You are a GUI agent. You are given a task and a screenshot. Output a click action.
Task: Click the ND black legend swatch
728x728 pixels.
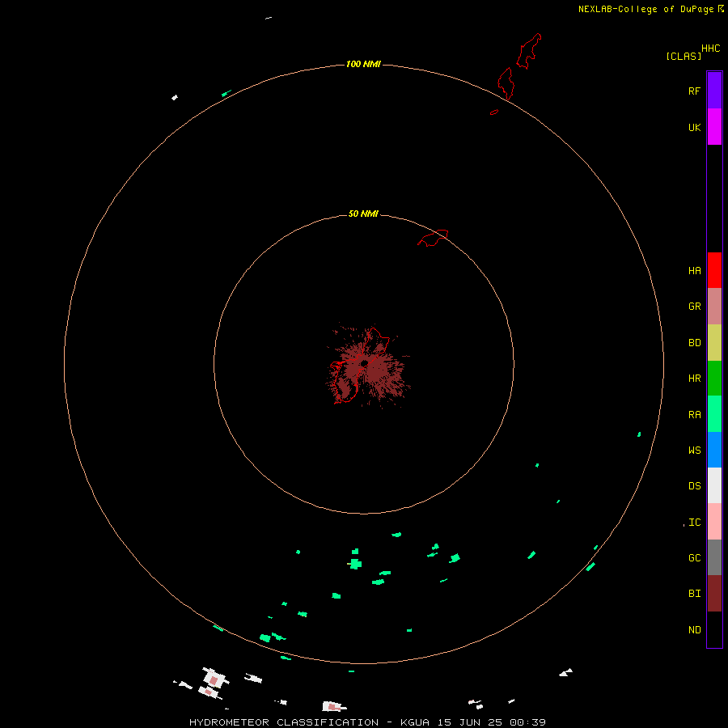[x=714, y=629]
